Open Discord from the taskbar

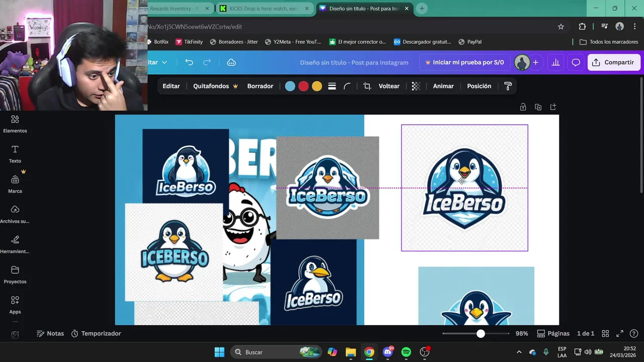(387, 352)
